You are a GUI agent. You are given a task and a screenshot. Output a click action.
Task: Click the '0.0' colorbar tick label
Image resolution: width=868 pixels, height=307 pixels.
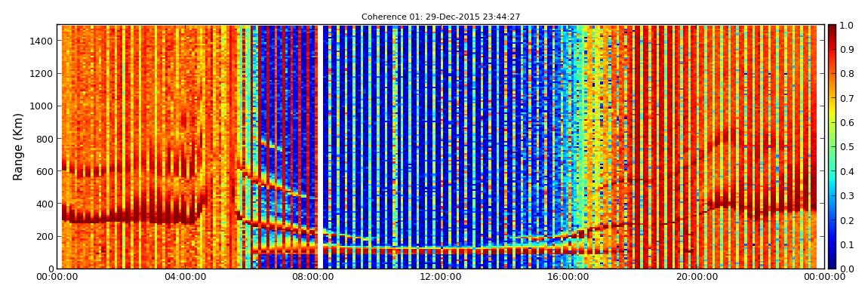(847, 269)
